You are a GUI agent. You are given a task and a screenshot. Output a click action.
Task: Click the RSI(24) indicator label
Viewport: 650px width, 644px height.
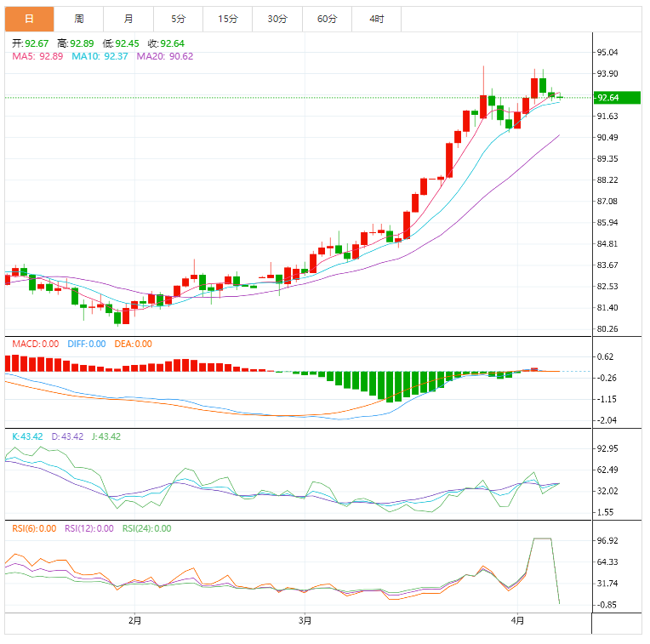tap(146, 528)
